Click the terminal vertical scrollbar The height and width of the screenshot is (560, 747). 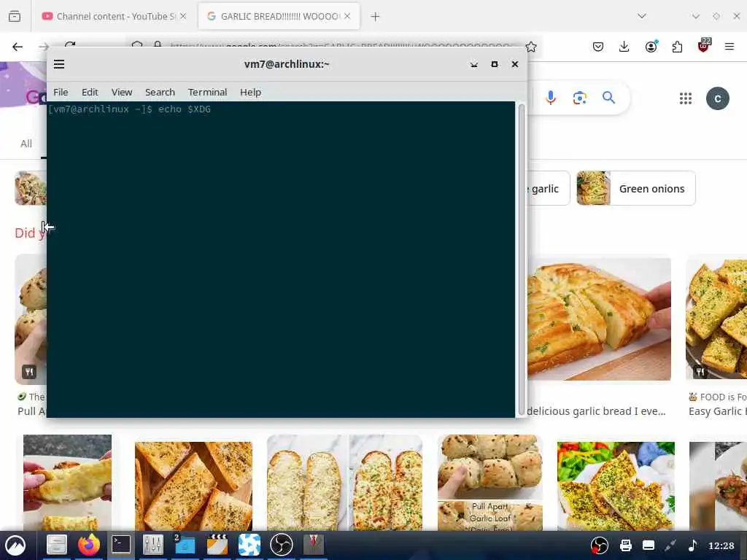[521, 259]
